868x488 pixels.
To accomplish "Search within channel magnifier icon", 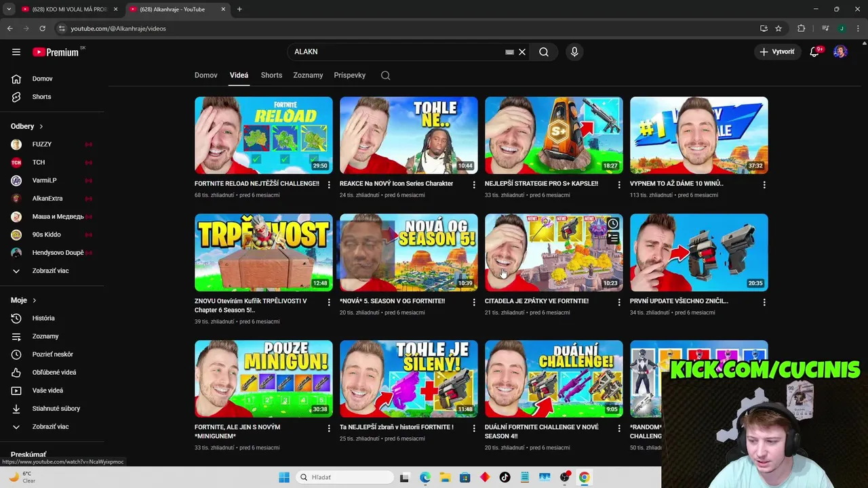I will tap(385, 75).
